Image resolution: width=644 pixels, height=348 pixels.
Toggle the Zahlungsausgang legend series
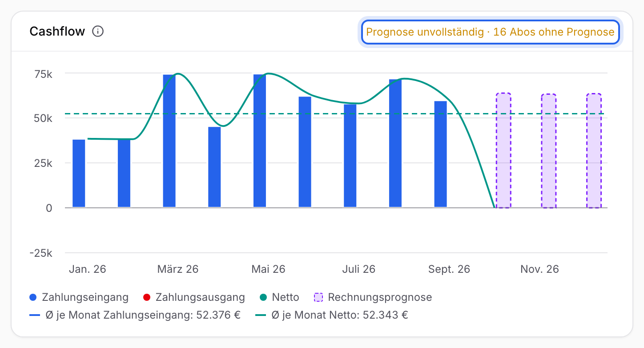point(194,297)
